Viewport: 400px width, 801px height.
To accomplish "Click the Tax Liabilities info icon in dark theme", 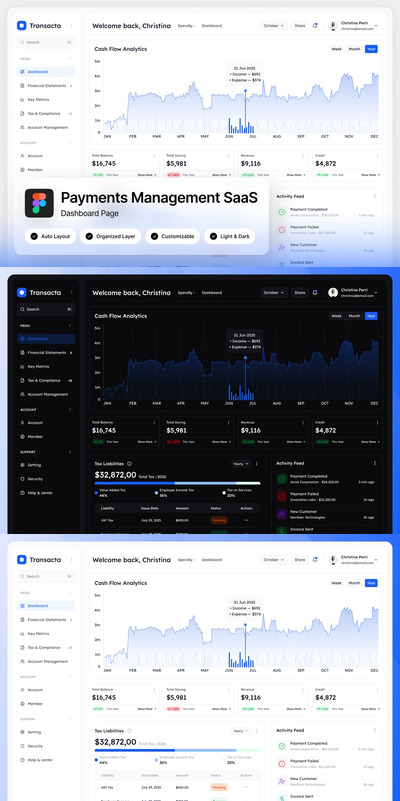I will (x=129, y=464).
